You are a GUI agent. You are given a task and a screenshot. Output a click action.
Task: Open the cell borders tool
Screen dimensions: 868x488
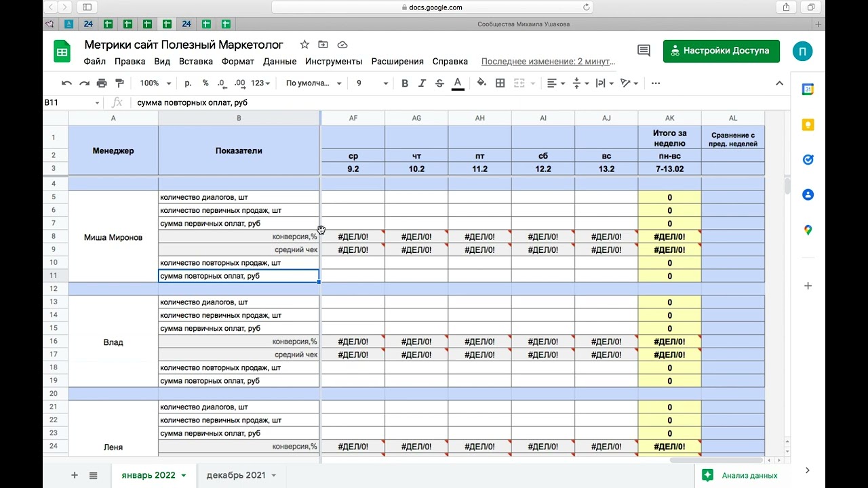(x=500, y=83)
